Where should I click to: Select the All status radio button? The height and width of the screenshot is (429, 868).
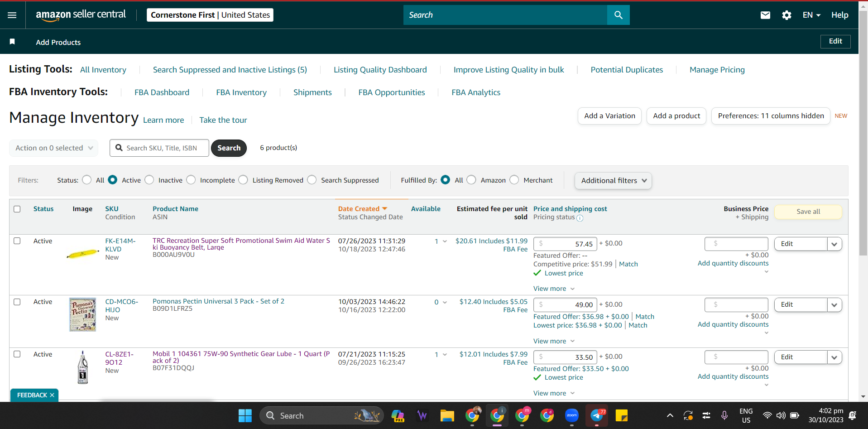[87, 180]
